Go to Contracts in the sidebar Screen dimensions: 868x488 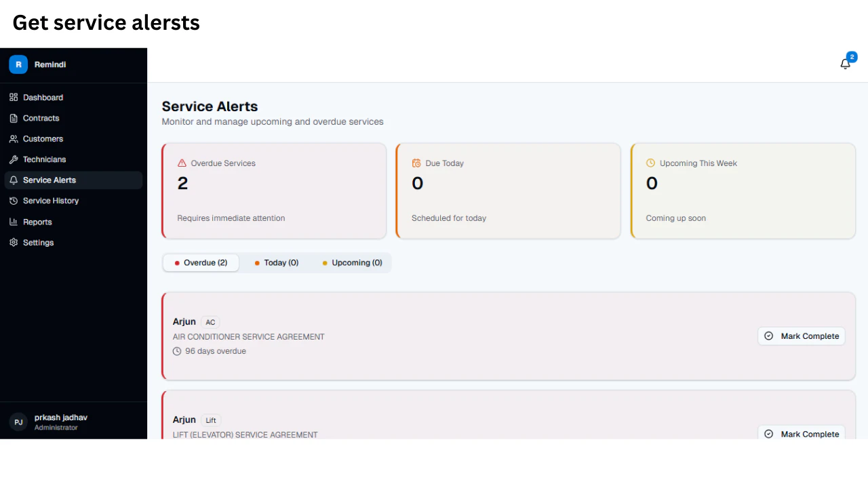click(73, 118)
